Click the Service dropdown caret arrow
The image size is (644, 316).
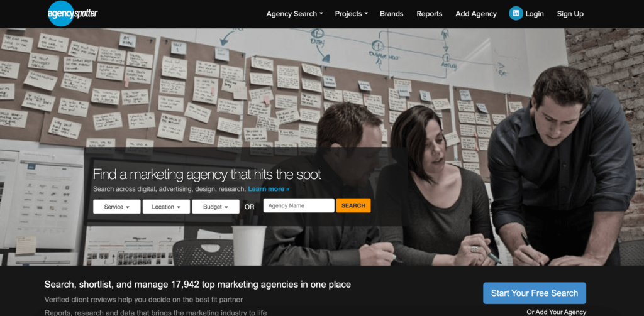tap(128, 207)
